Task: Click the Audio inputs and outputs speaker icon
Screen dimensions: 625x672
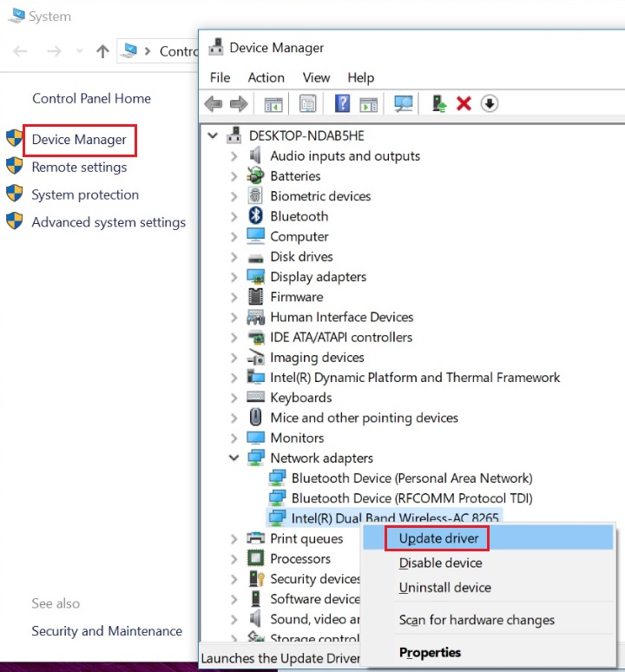Action: point(255,155)
